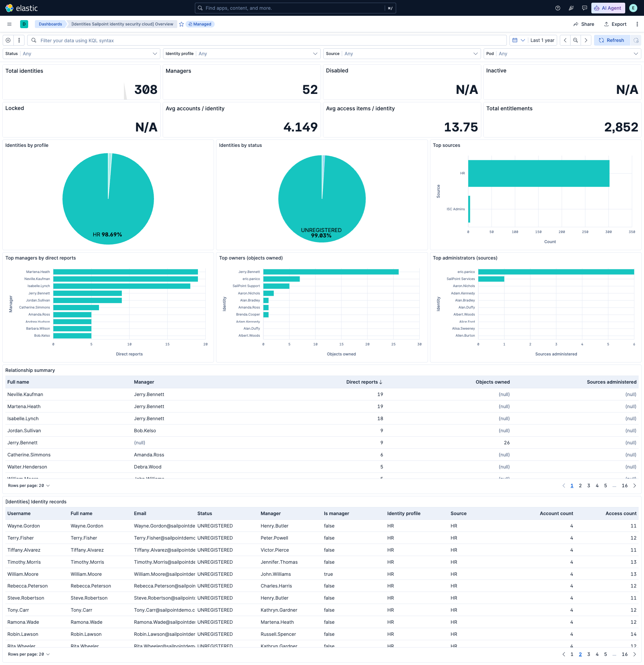
Task: Open the Pod filter dropdown
Action: 562,54
